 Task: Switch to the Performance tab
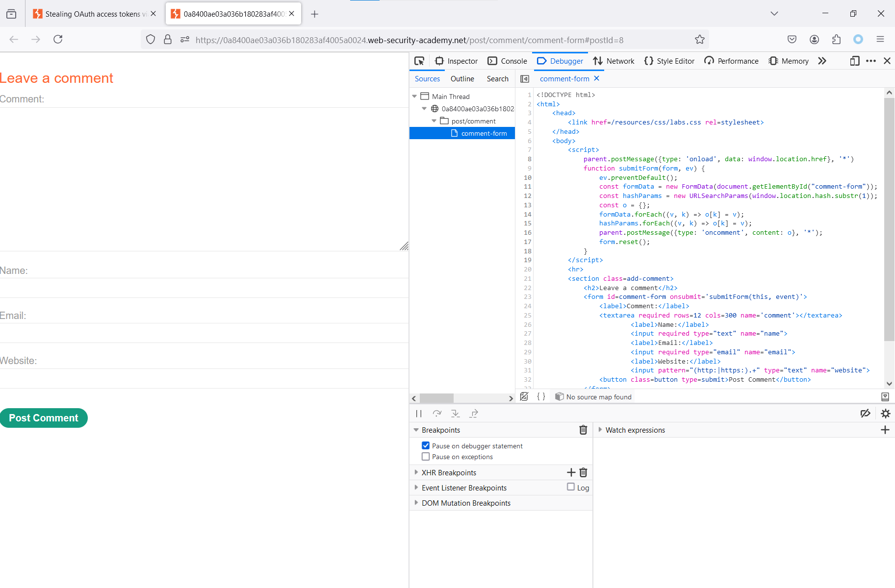(731, 61)
